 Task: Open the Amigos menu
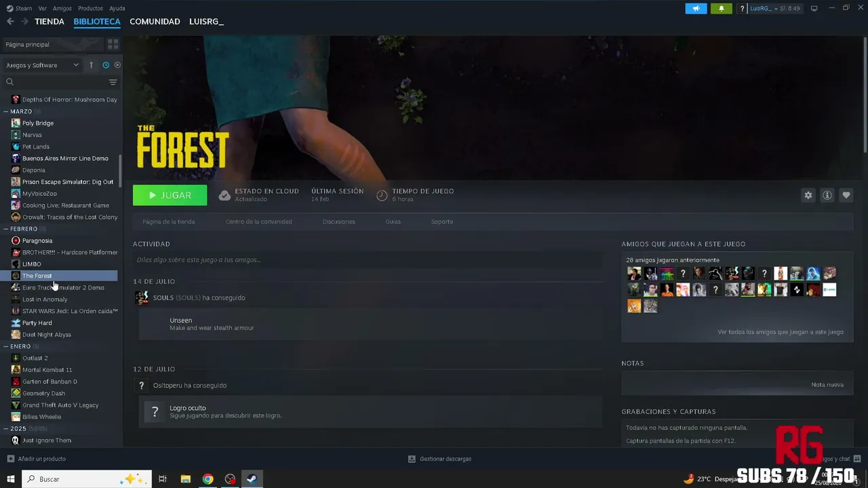point(62,8)
